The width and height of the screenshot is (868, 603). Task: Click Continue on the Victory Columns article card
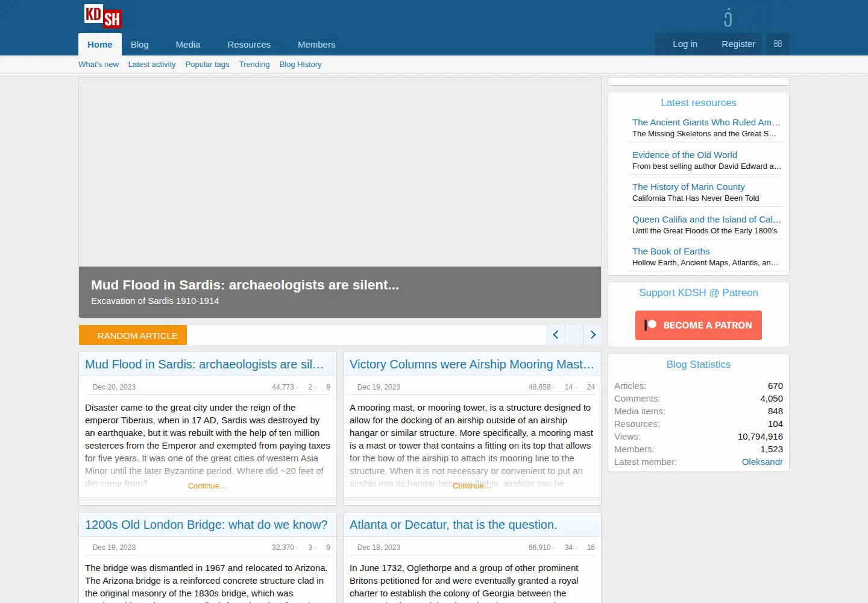472,486
